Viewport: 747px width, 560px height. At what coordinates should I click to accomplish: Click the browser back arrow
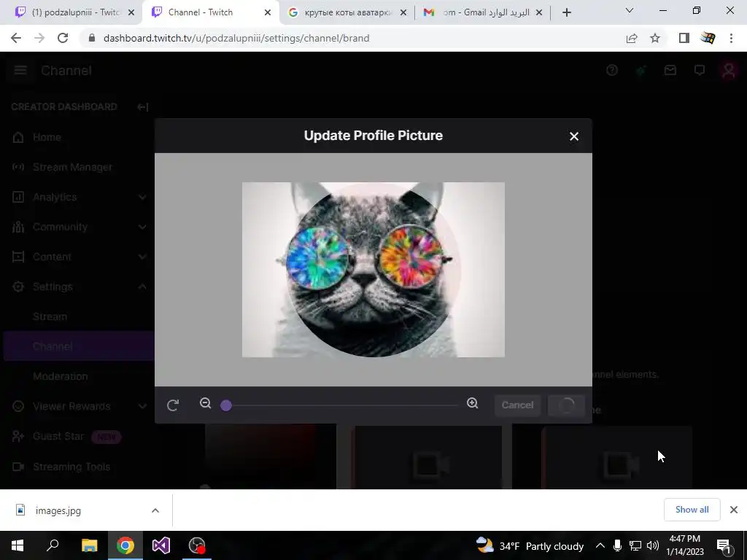click(16, 38)
